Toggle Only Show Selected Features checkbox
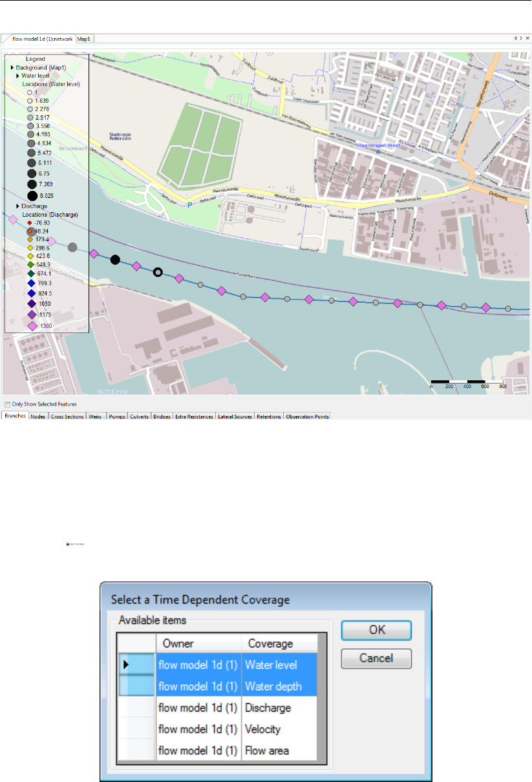This screenshot has width=532, height=782. coord(6,404)
